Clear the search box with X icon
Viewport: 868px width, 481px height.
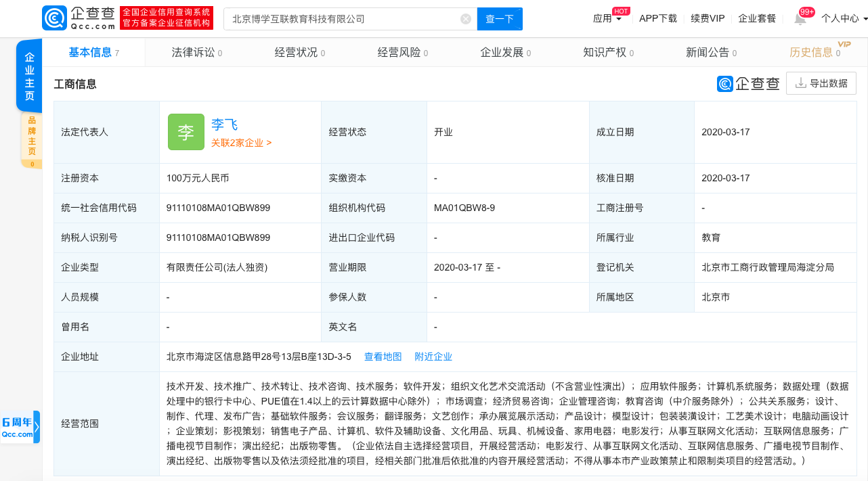click(x=466, y=19)
